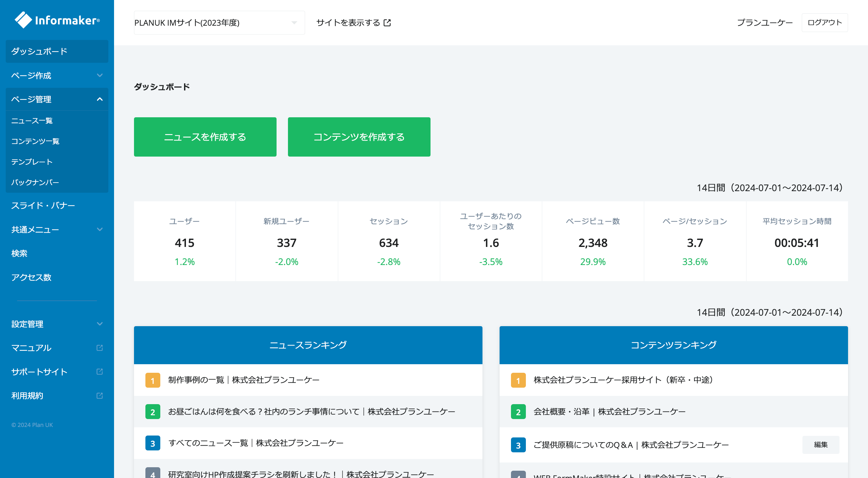
Task: Open すべてのニュース一覧 ranking entry
Action: pyautogui.click(x=256, y=442)
